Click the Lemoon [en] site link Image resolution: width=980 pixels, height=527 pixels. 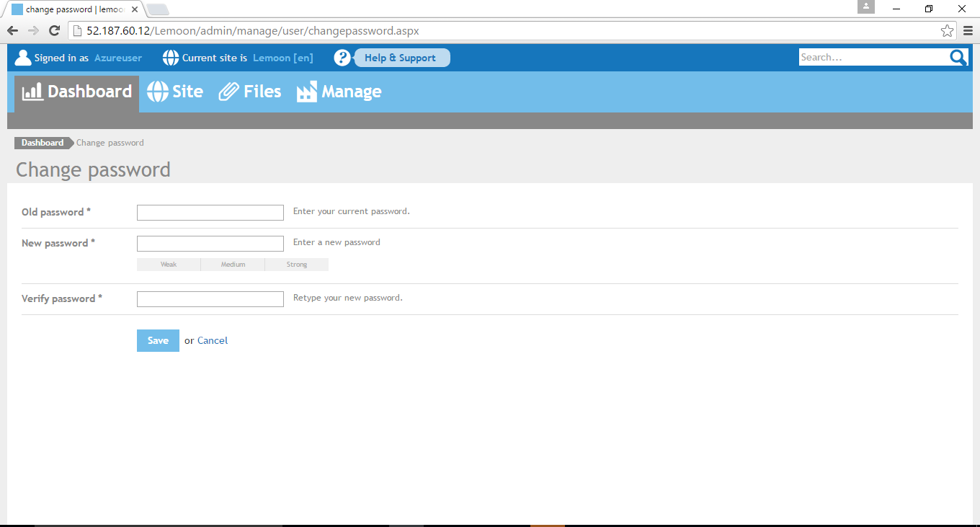[283, 58]
